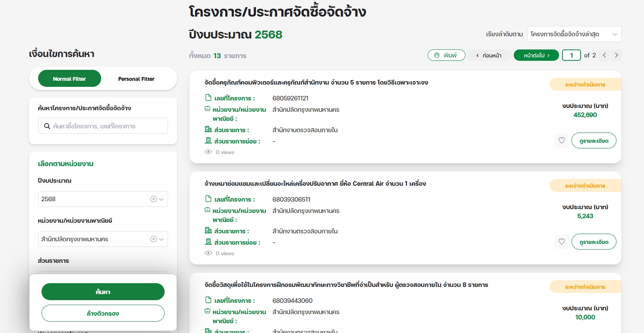The height and width of the screenshot is (333, 644).
Task: Click the page number input box
Action: click(x=571, y=55)
